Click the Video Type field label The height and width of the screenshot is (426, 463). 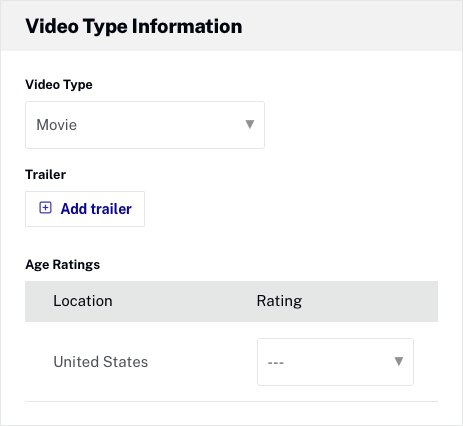(59, 85)
